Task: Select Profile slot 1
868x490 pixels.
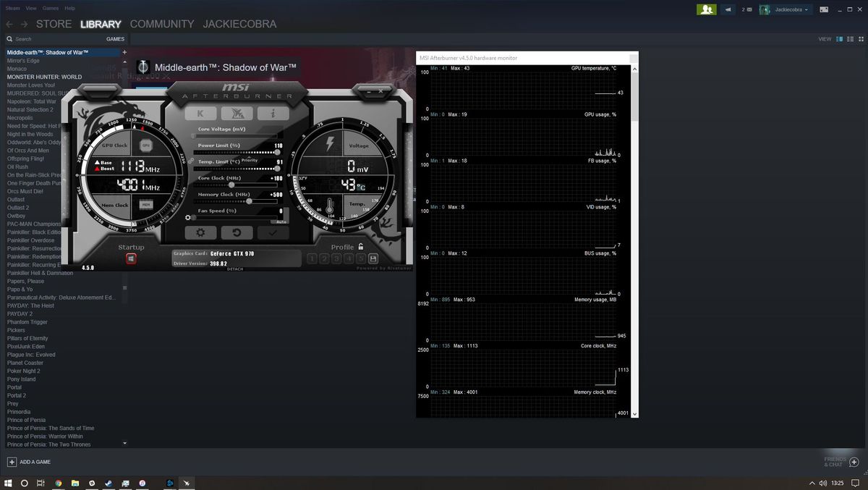Action: click(x=312, y=258)
